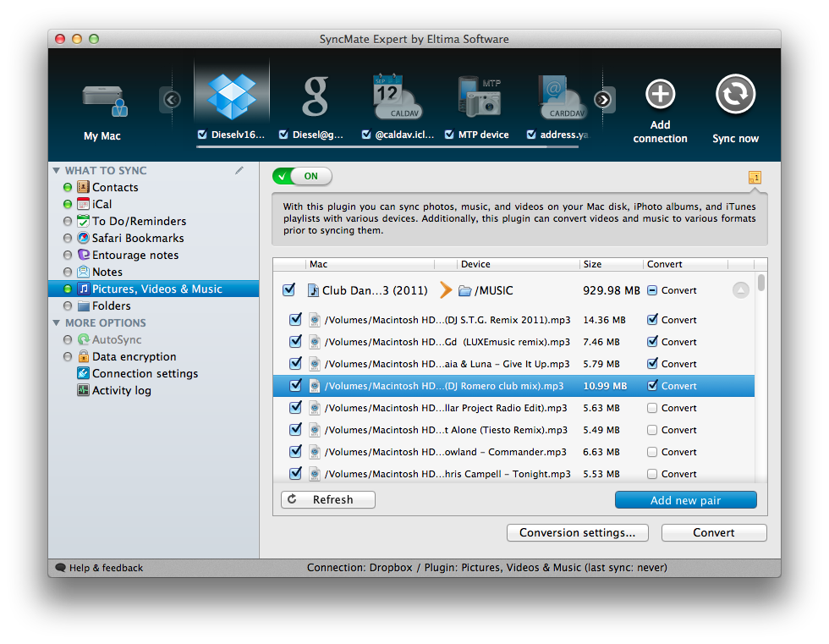Click the Contacts address book icon
This screenshot has width=829, height=644.
click(x=83, y=187)
